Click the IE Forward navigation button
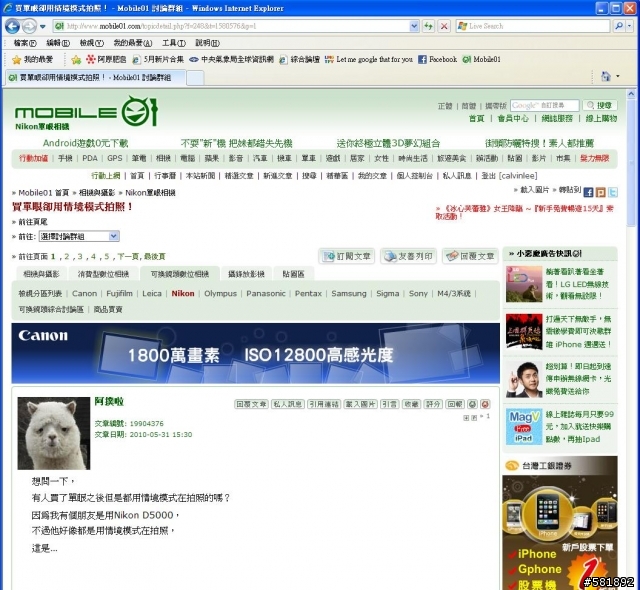Screen dimensions: 640x590 pyautogui.click(x=29, y=27)
